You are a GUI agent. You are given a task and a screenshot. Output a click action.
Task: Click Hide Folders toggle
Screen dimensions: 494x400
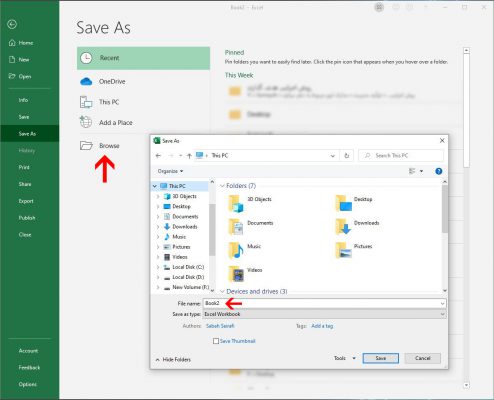click(173, 359)
